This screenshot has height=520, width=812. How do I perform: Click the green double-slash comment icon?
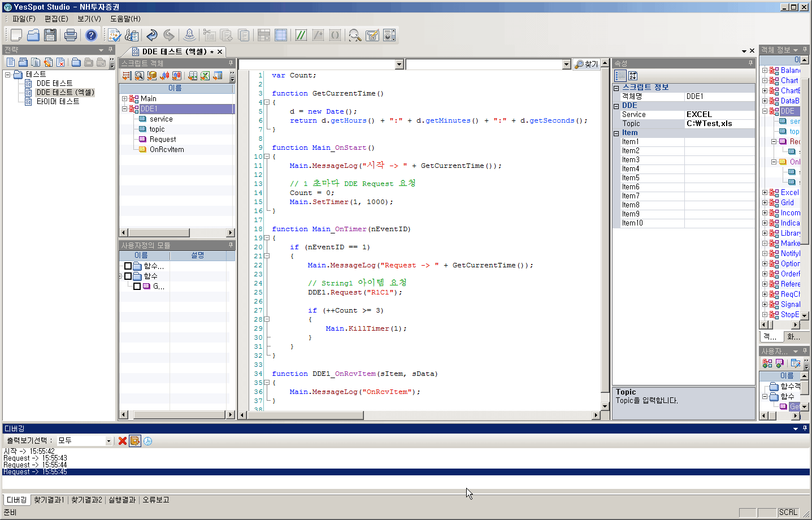point(301,35)
